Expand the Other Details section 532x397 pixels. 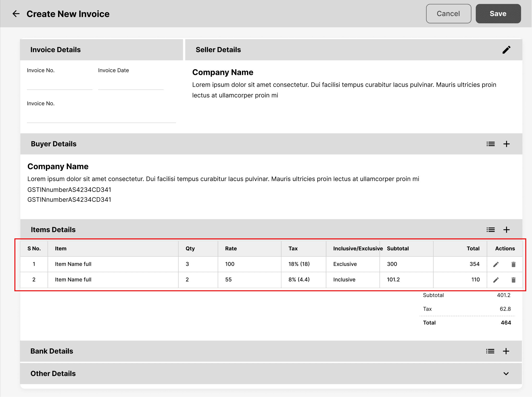[506, 374]
